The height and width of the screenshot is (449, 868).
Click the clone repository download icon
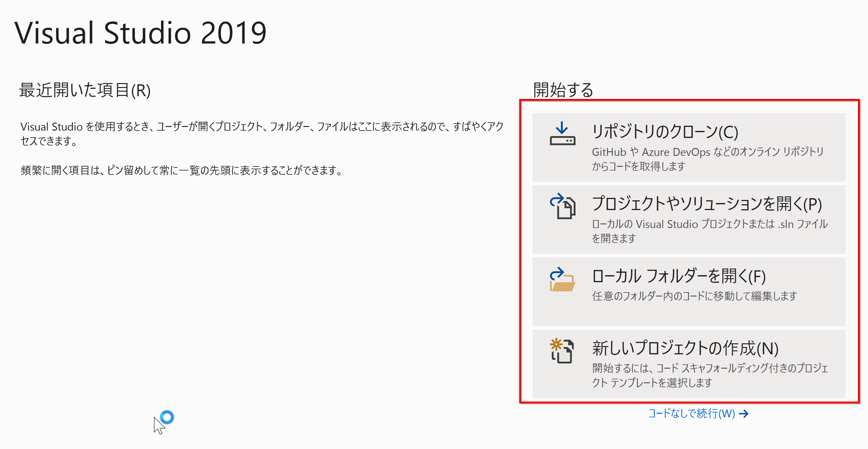562,134
